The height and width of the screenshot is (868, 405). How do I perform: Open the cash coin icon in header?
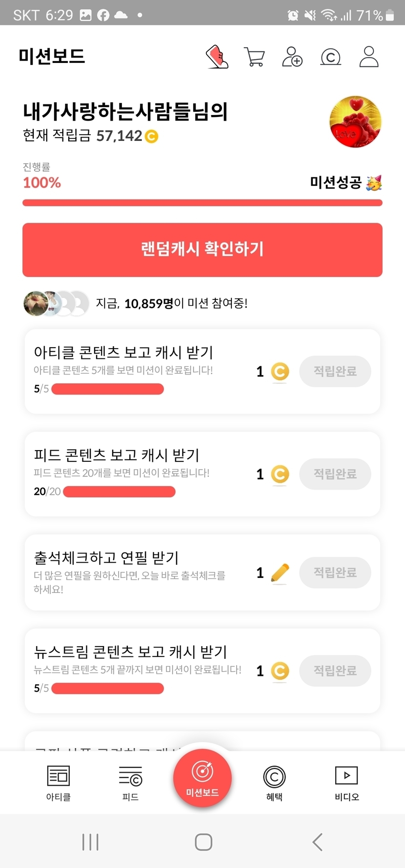tap(330, 58)
